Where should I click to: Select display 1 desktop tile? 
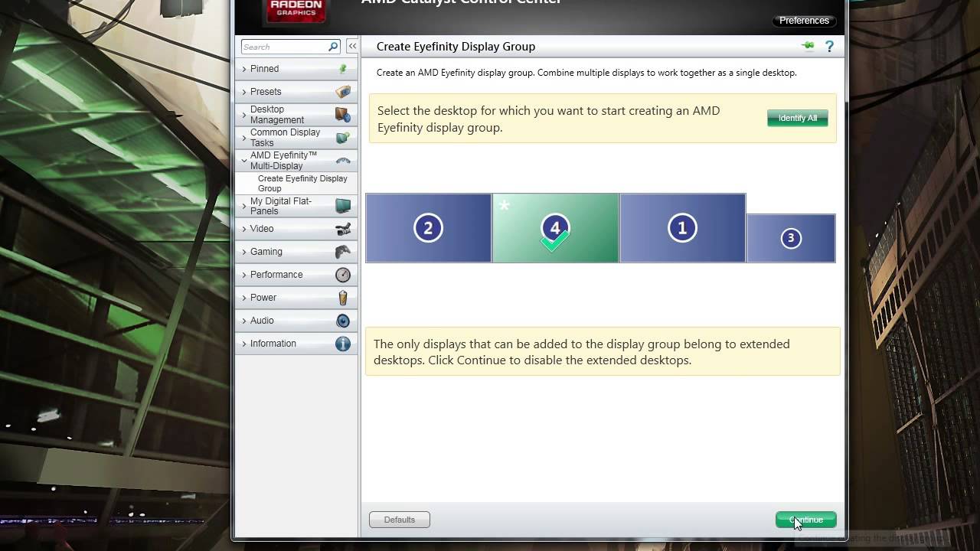coord(682,228)
